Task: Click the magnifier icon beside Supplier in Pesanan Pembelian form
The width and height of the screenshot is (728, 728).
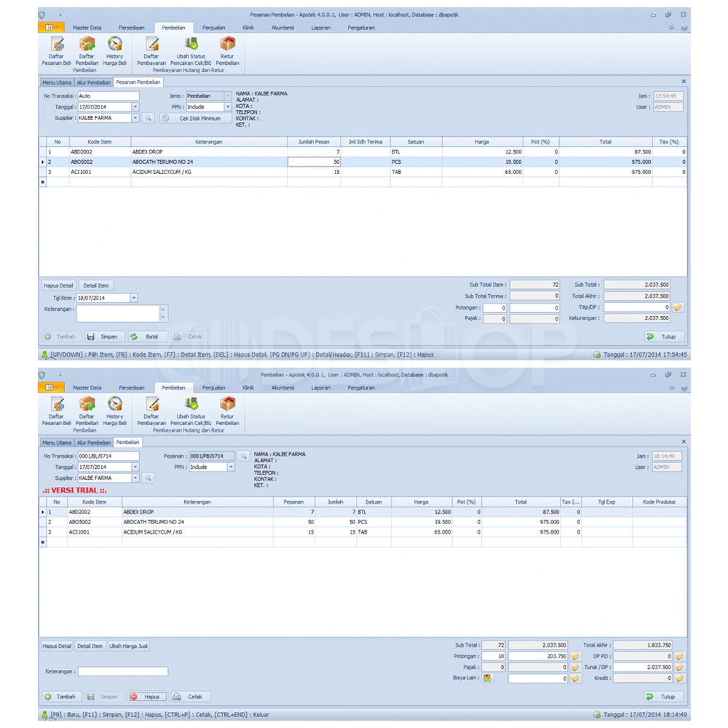Action: (147, 118)
